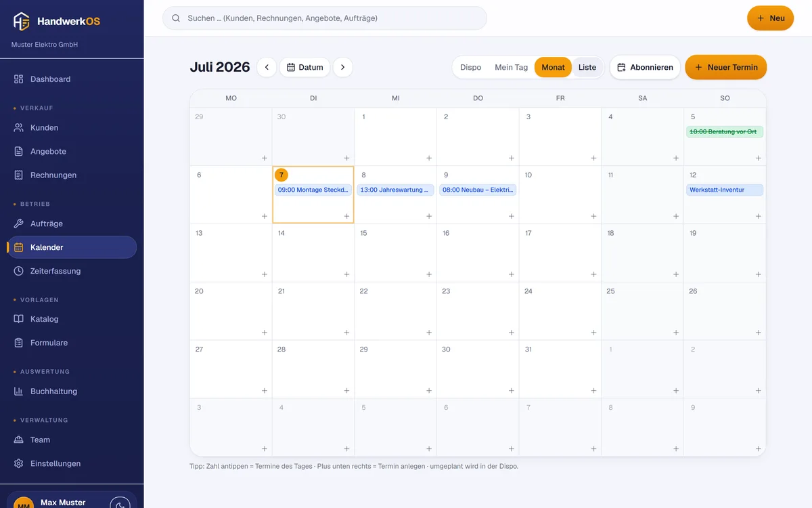Open the Dashboard sidebar item
Image resolution: width=812 pixels, height=508 pixels.
point(72,79)
